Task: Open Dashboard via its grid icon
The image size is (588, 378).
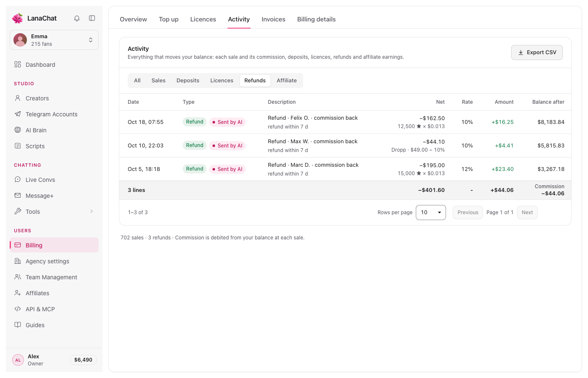Action: [x=18, y=64]
